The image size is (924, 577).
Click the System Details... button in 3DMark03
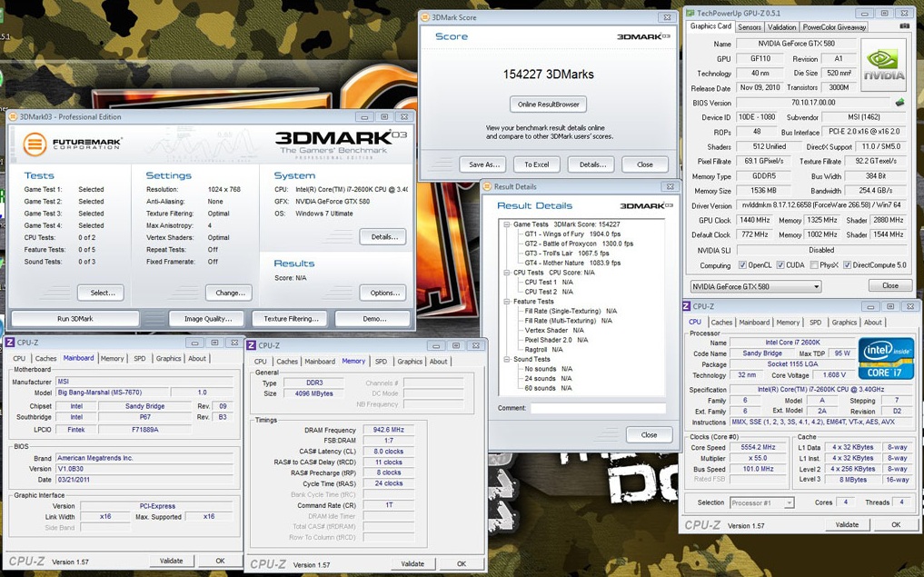click(x=383, y=237)
